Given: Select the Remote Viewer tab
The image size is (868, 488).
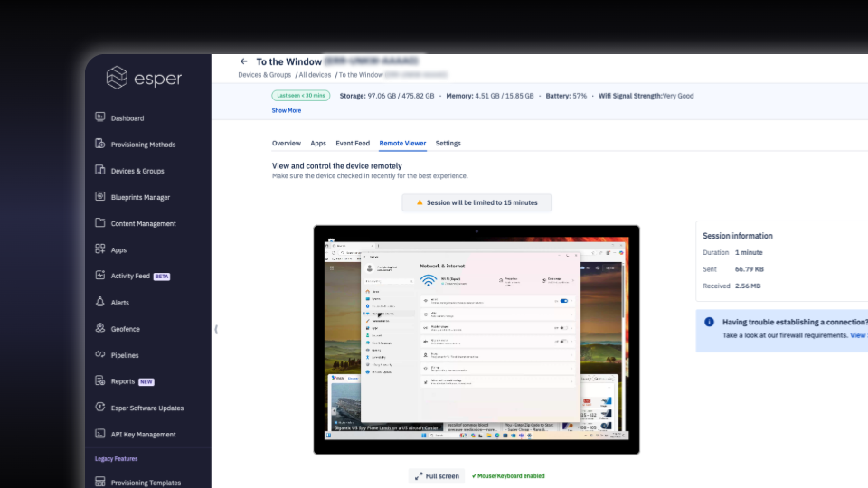Looking at the screenshot, I should tap(402, 144).
